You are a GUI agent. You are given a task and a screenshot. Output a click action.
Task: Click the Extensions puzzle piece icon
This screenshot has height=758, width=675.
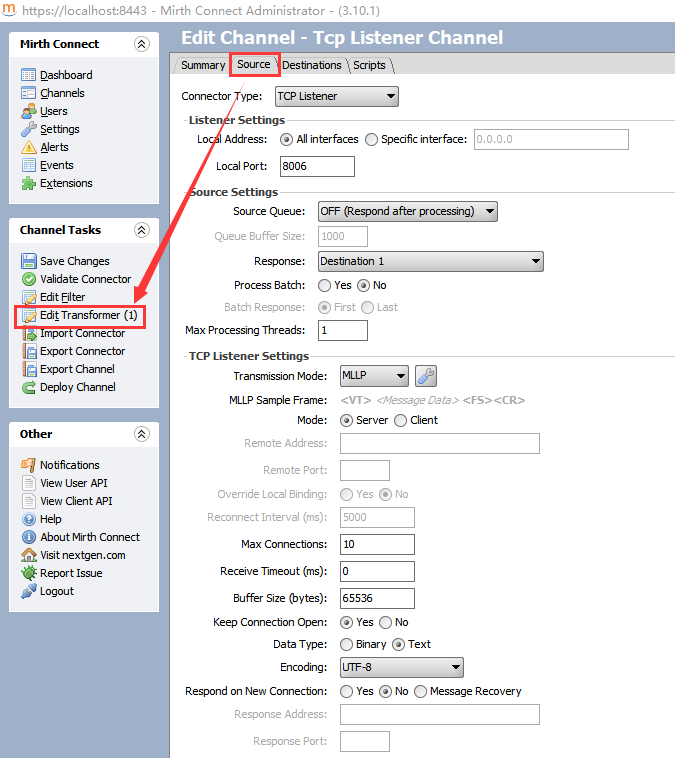pos(29,183)
